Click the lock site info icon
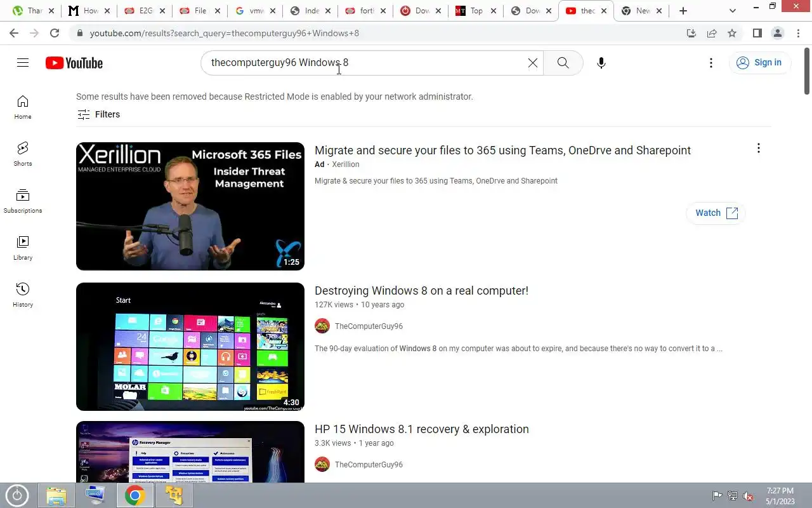 point(79,33)
